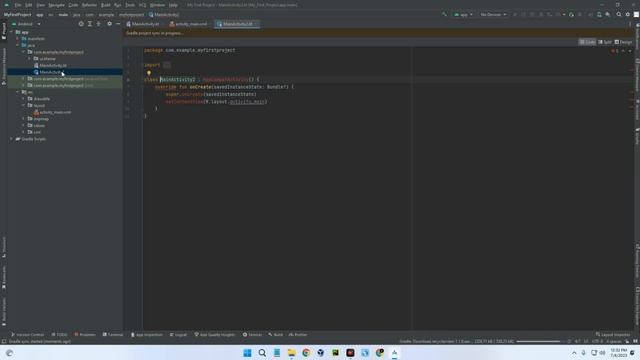This screenshot has height=360, width=640.
Task: Collapse the layout folder
Action: pos(23,105)
